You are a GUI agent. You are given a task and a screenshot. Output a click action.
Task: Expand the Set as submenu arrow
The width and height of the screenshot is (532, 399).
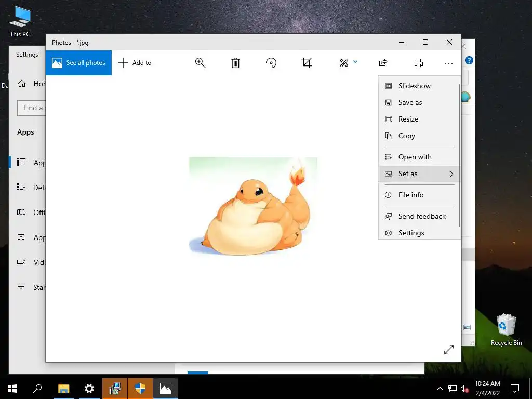pos(451,174)
